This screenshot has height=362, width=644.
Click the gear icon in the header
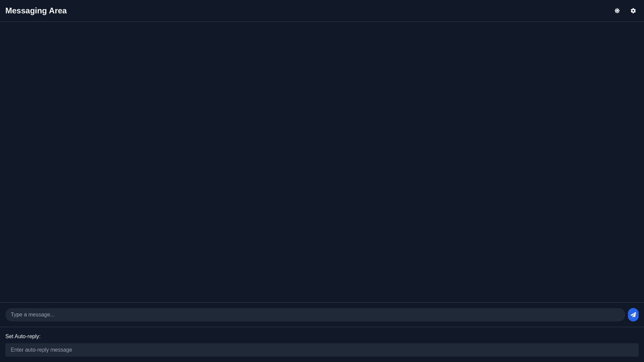pos(633,11)
